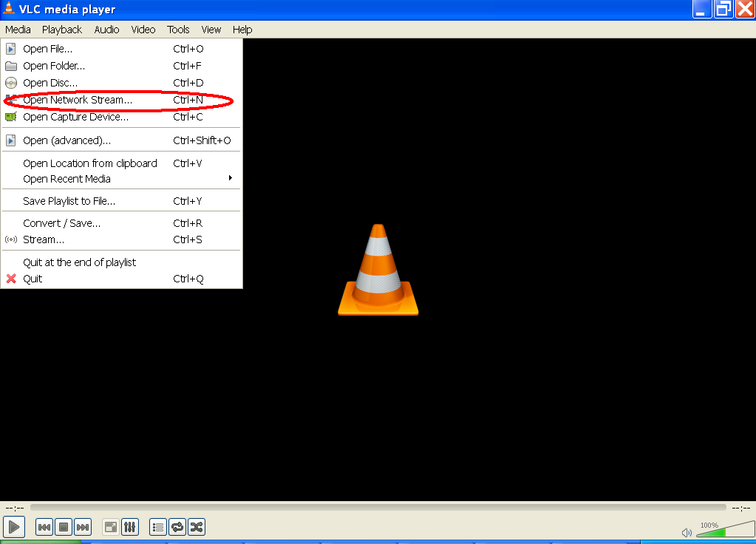
Task: Toggle Quit at the end of playlist
Action: coord(121,262)
